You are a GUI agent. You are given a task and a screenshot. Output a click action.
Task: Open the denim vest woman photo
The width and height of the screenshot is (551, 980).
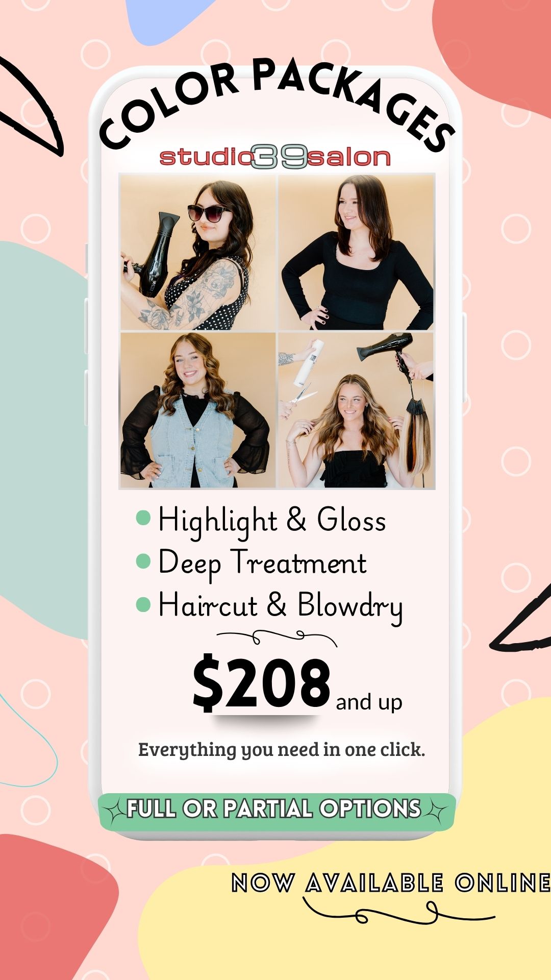[x=198, y=410]
